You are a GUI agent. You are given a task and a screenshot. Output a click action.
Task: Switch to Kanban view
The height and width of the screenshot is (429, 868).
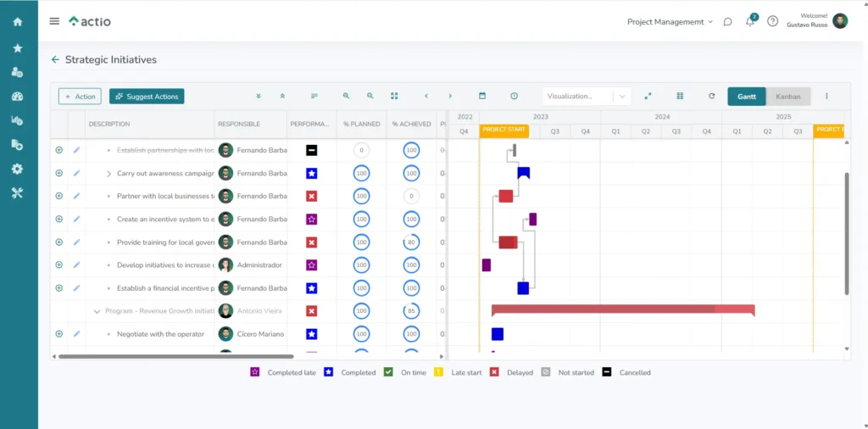coord(787,97)
